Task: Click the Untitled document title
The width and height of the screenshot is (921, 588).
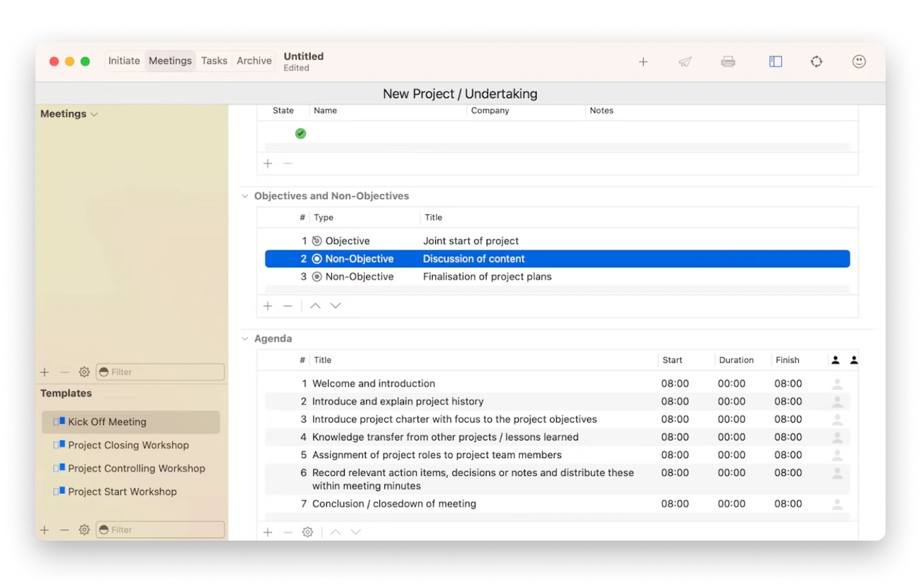Action: tap(303, 56)
